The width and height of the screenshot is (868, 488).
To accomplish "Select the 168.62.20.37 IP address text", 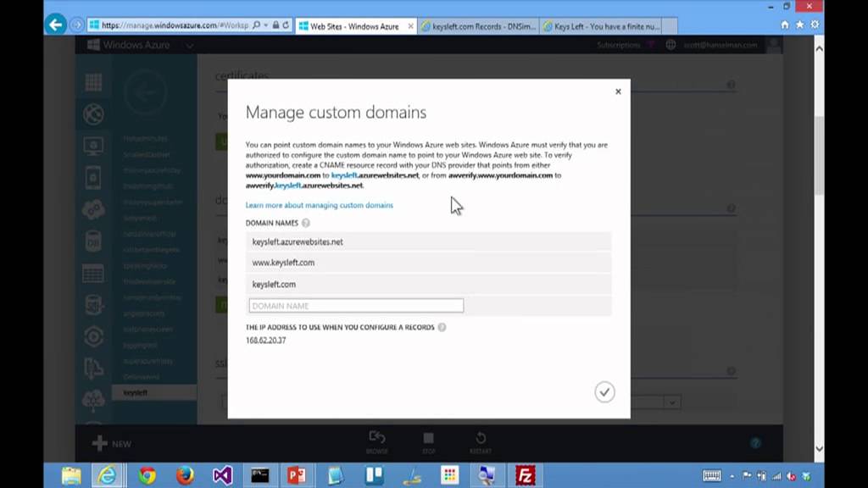I will (x=265, y=341).
